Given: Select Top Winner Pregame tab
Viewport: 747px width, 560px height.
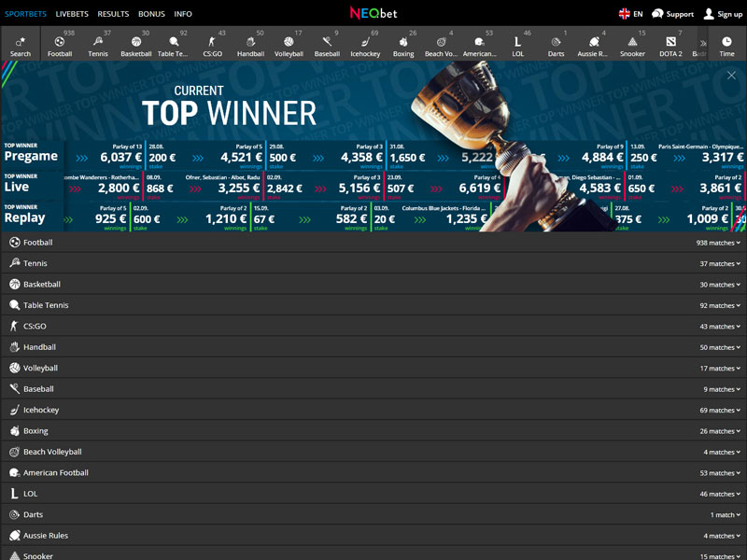Looking at the screenshot, I should pos(32,153).
